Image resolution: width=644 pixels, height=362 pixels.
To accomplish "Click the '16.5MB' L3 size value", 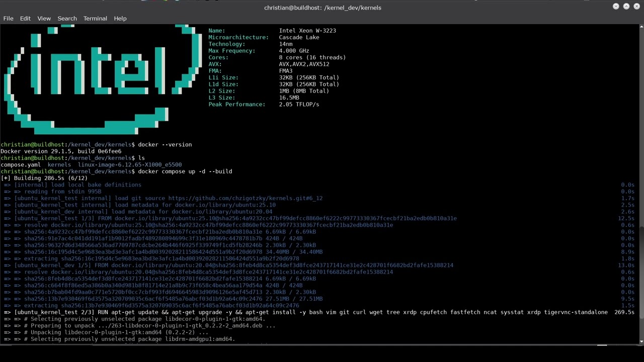I will click(x=289, y=98).
